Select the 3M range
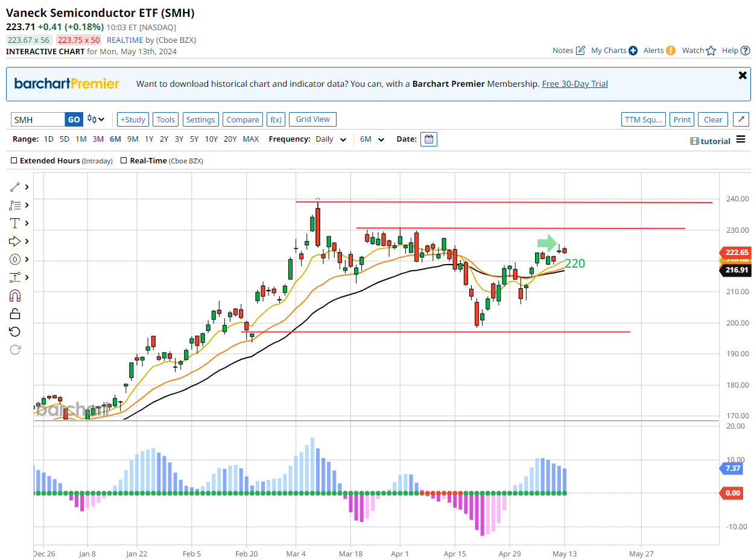The height and width of the screenshot is (560, 754). [98, 139]
